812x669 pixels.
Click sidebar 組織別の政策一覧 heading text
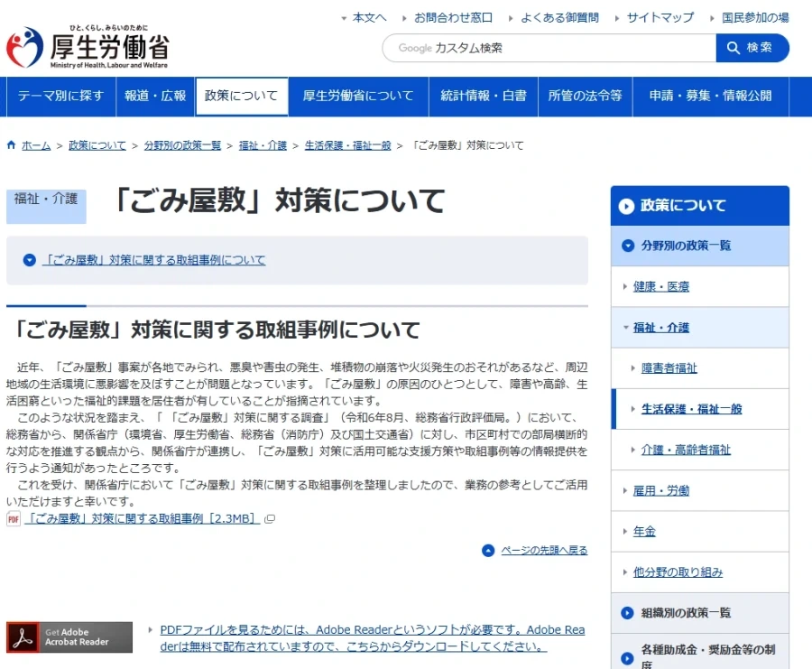686,613
